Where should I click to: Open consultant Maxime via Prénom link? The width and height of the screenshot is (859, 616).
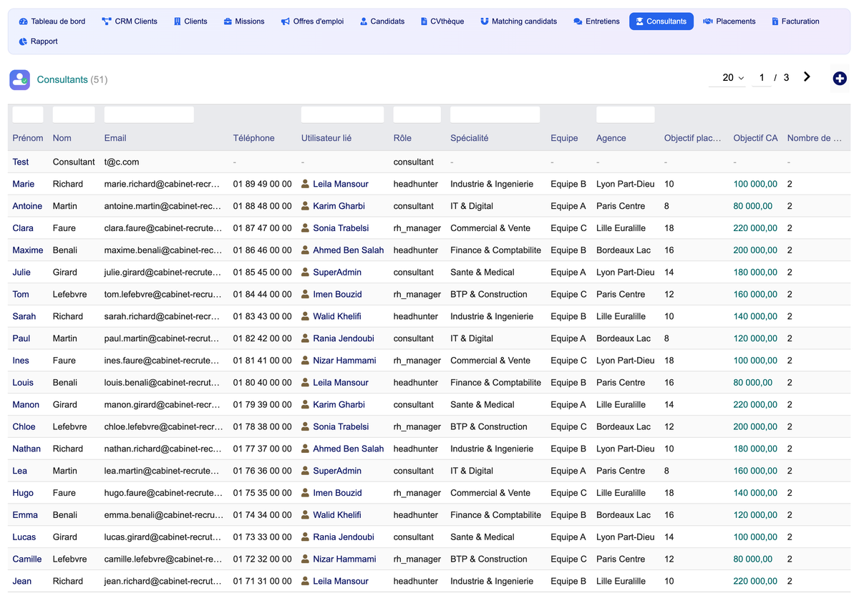[28, 250]
